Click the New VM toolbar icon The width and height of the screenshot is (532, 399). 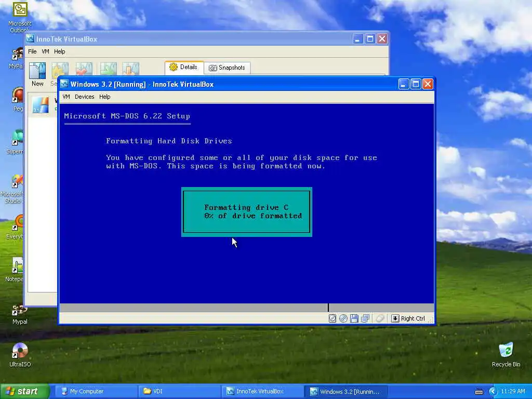pyautogui.click(x=37, y=71)
